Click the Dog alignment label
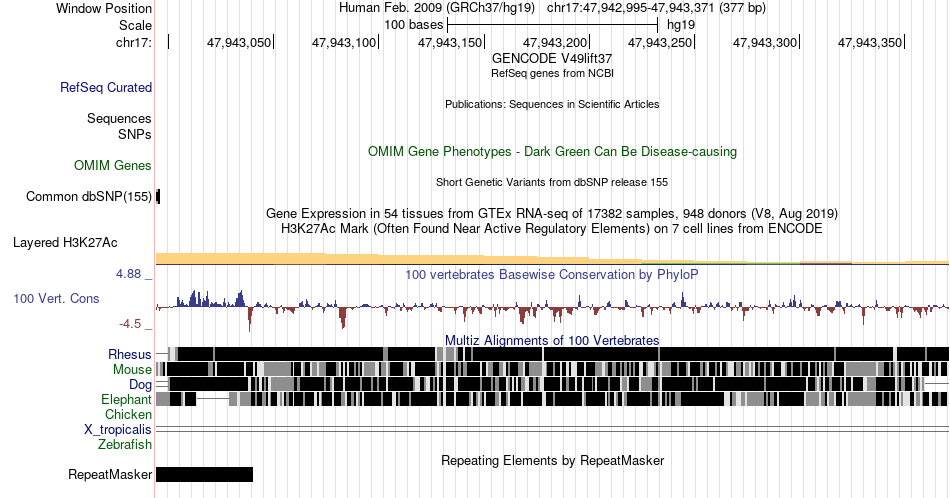Image resolution: width=950 pixels, height=498 pixels. (x=141, y=384)
